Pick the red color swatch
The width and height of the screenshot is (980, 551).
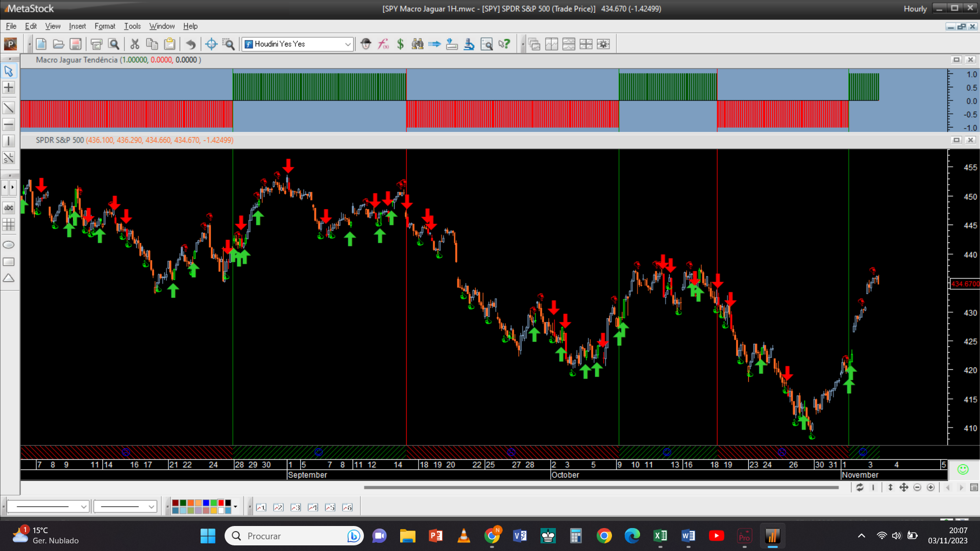click(x=221, y=503)
